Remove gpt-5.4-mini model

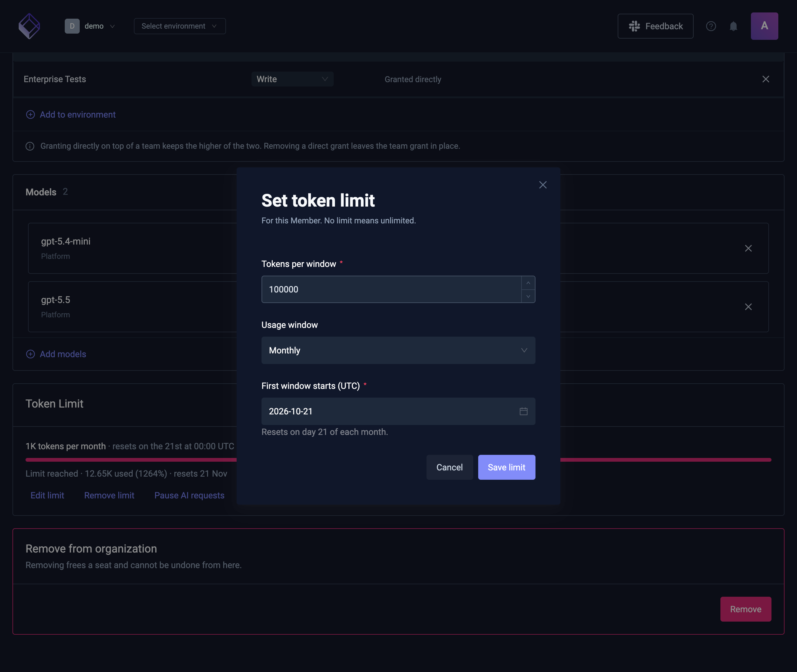click(748, 248)
